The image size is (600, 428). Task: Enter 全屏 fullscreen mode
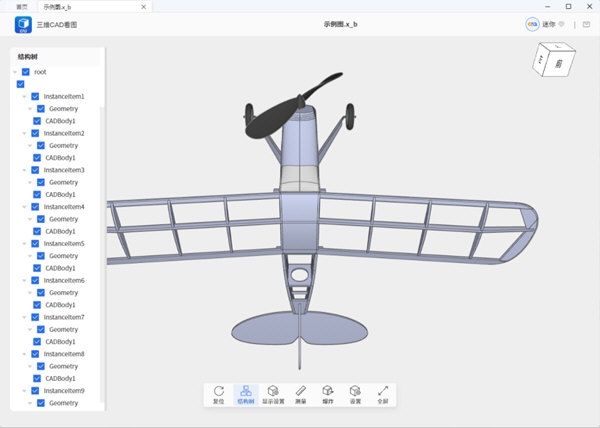pyautogui.click(x=383, y=394)
